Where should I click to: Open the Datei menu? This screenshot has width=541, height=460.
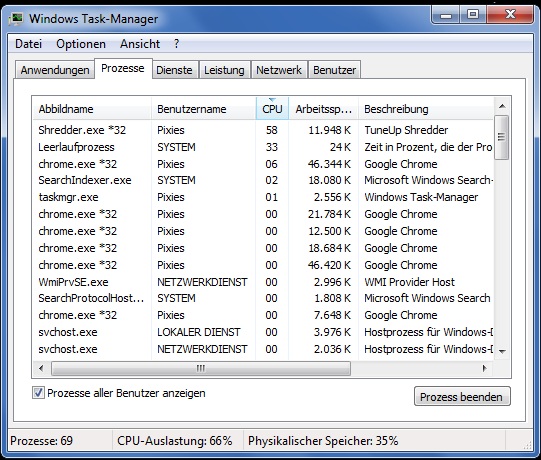29,44
